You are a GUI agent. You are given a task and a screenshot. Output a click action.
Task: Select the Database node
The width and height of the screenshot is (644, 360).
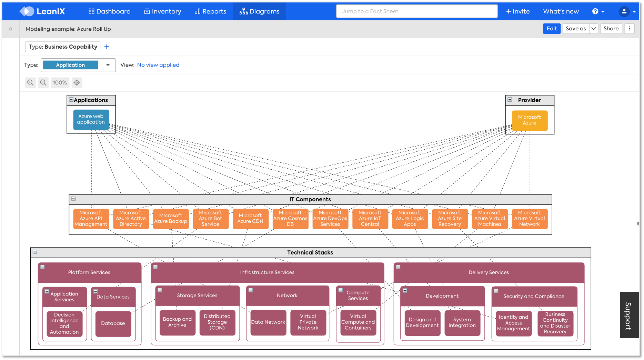(113, 323)
